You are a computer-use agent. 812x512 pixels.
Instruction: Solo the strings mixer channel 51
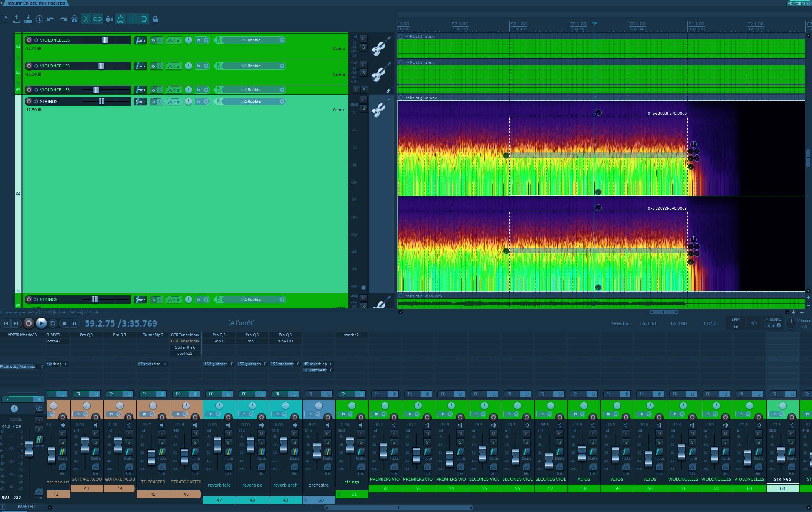[x=361, y=442]
